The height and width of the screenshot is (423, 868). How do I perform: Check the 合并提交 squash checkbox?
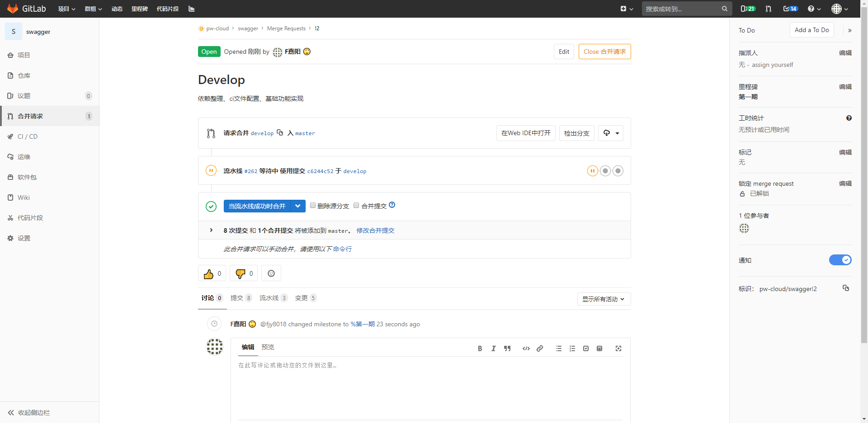356,206
